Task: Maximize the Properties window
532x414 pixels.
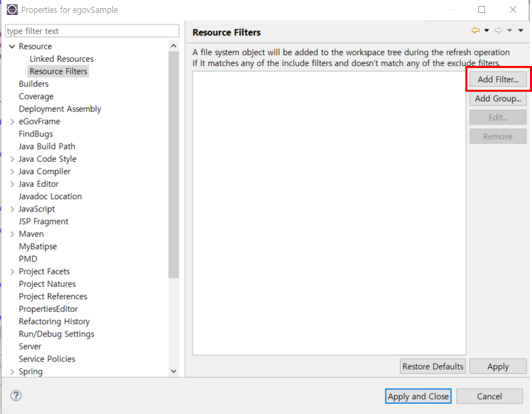Action: point(482,10)
